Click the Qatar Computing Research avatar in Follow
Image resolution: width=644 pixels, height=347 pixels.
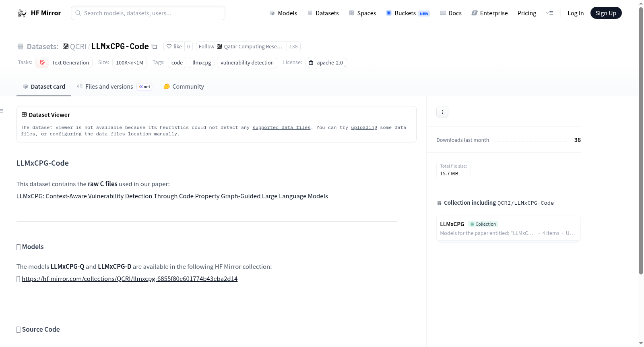[219, 46]
